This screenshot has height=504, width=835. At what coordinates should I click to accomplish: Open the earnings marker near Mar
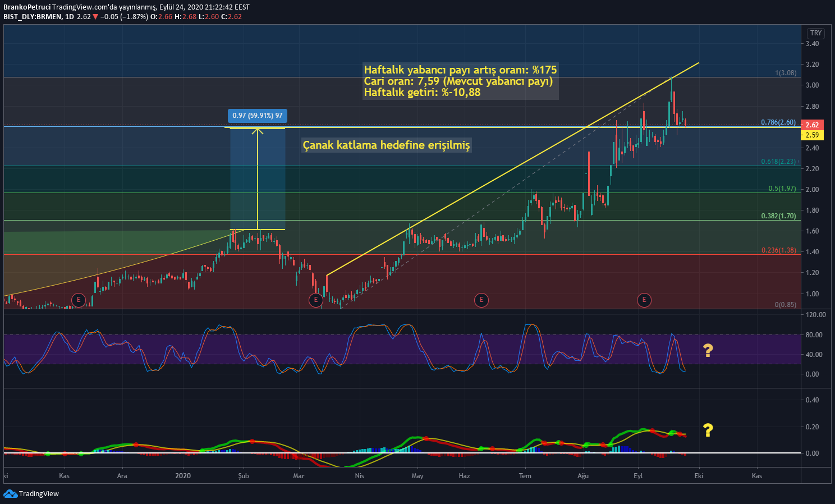pyautogui.click(x=316, y=300)
